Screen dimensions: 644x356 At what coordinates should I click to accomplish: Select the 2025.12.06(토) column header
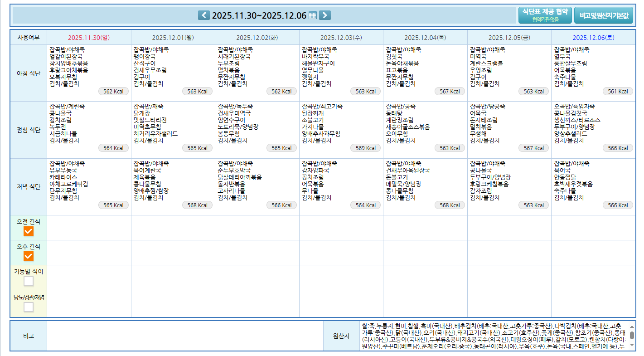[x=593, y=38]
